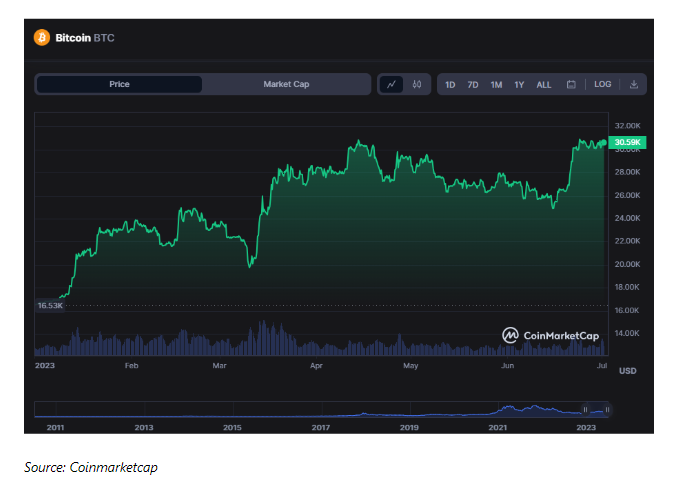Click the 24.00K y-axis label
The width and height of the screenshot is (681, 477).
click(x=627, y=218)
